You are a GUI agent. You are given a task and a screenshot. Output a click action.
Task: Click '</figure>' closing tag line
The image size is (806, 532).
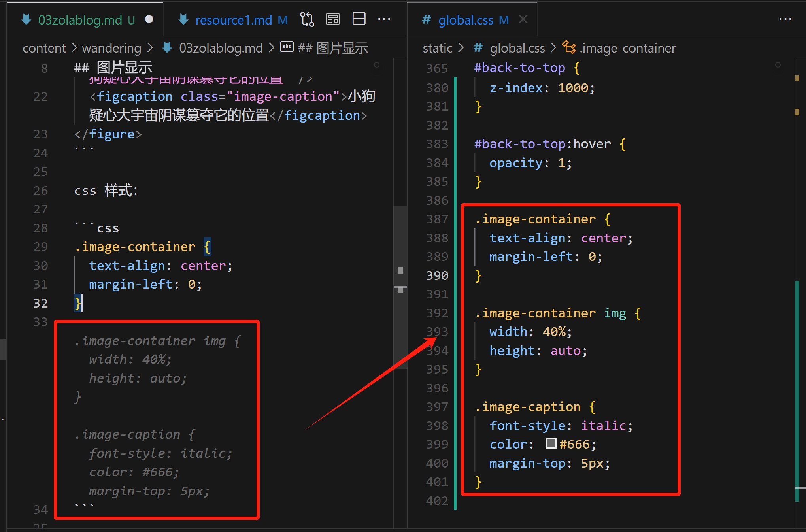108,134
